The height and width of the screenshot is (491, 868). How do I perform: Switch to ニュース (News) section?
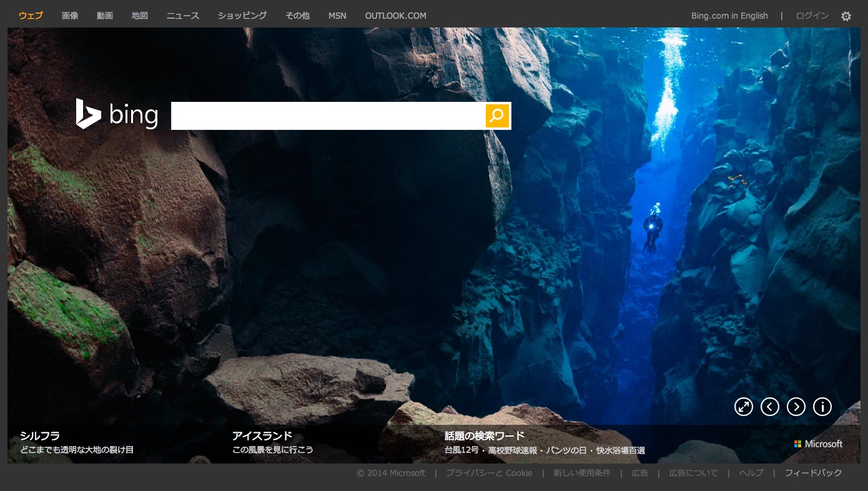click(183, 16)
